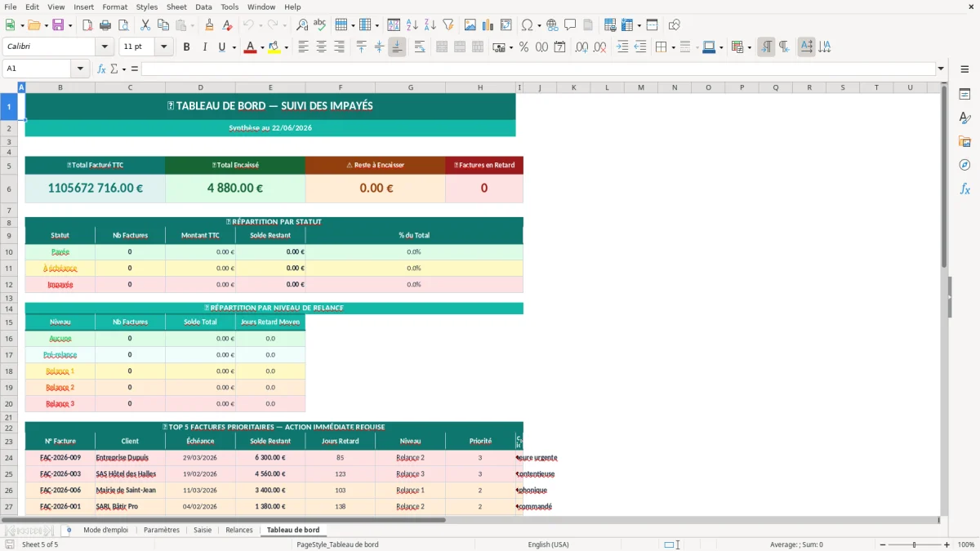Click zoom in plus button

pyautogui.click(x=947, y=544)
